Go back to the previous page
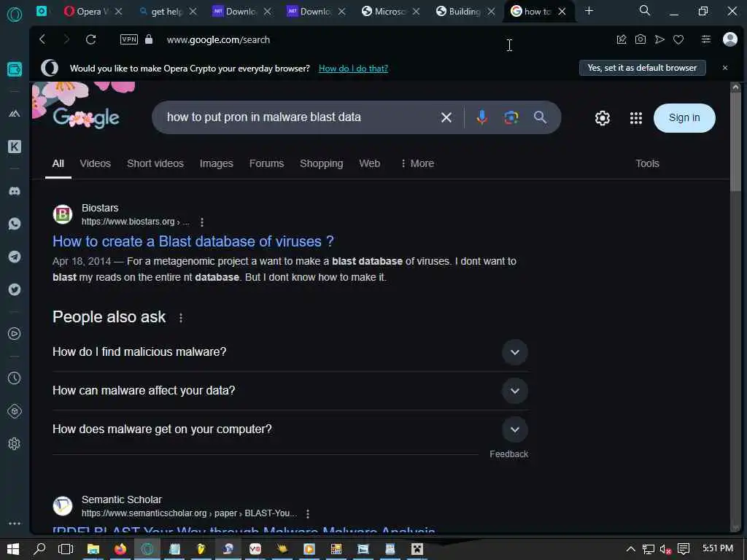Viewport: 747px width, 560px height. (42, 39)
